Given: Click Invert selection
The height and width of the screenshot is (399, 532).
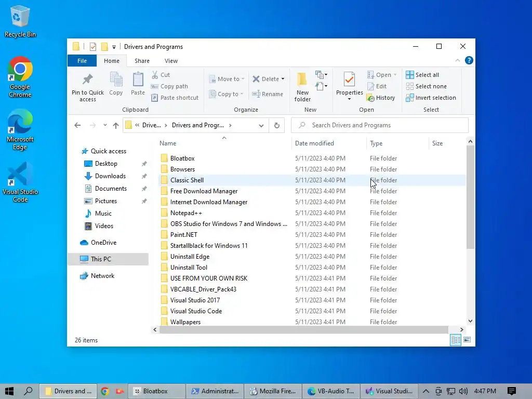Looking at the screenshot, I should point(431,98).
